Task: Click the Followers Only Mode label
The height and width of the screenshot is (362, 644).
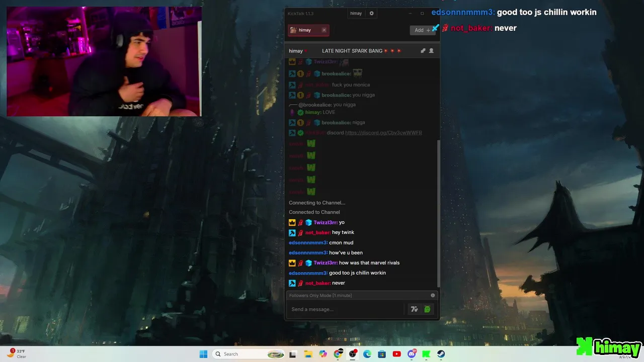Action: (x=320, y=296)
